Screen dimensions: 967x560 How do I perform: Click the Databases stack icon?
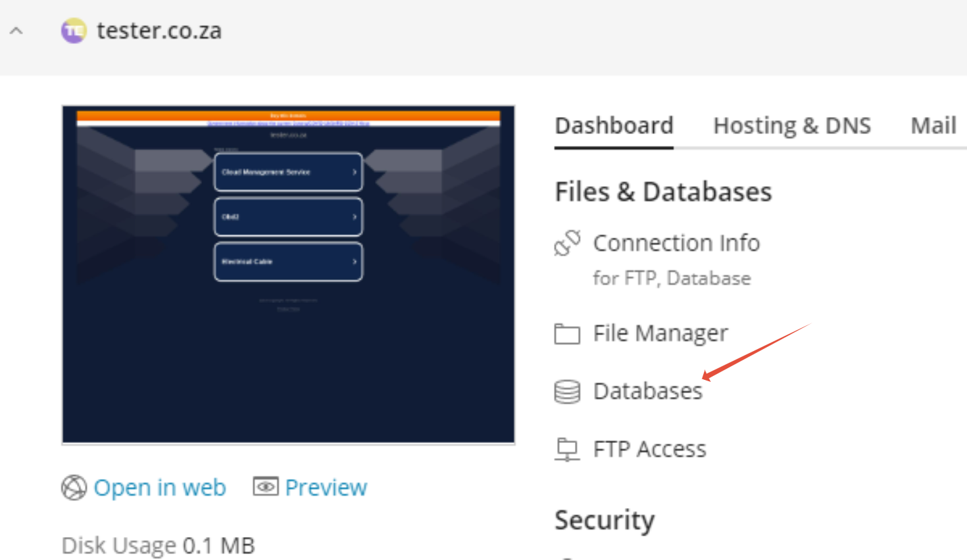[x=567, y=392]
